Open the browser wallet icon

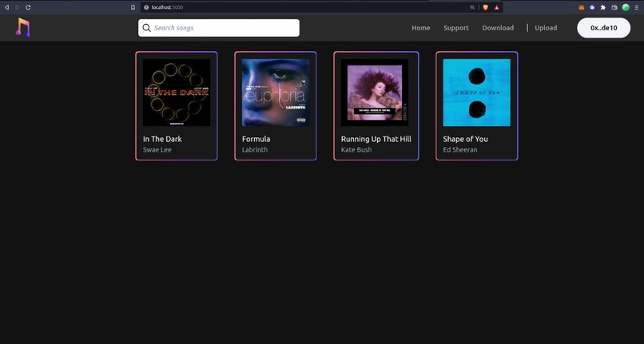(614, 7)
